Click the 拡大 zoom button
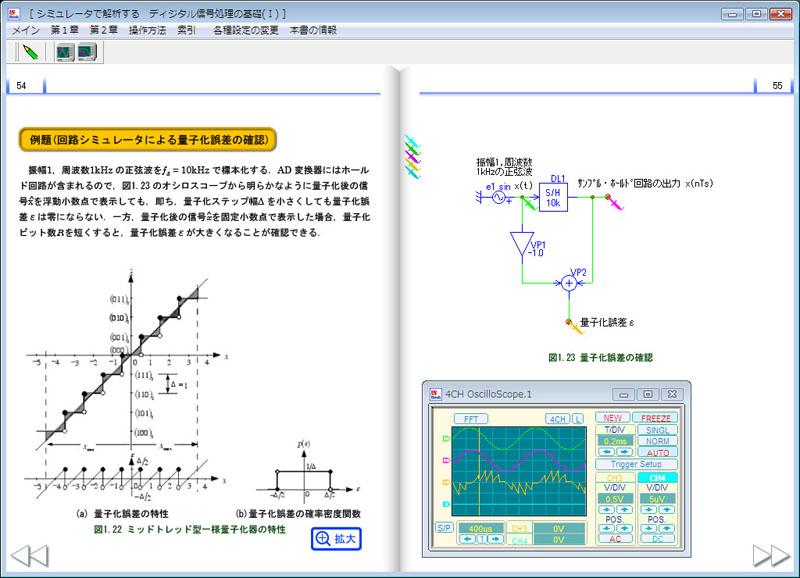 point(336,539)
